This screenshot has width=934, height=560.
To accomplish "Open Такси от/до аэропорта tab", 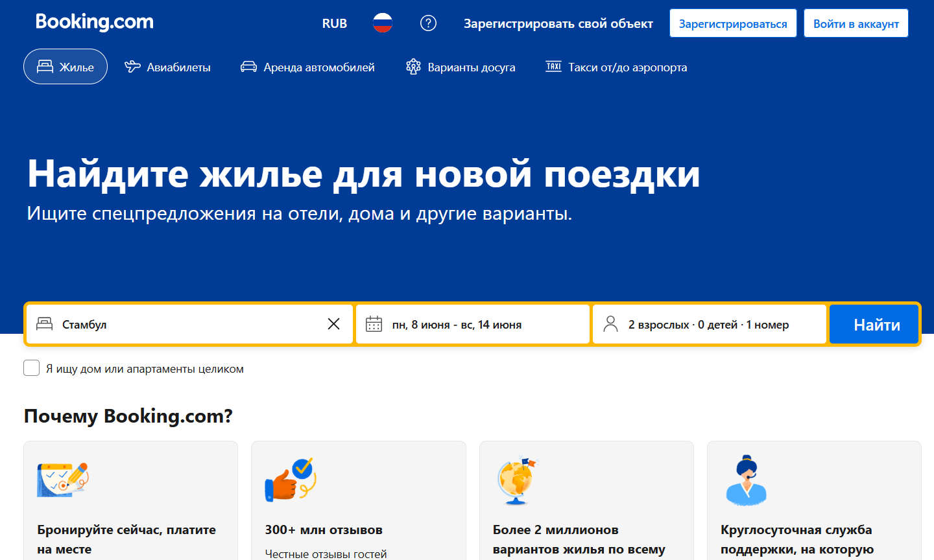I will (x=616, y=67).
